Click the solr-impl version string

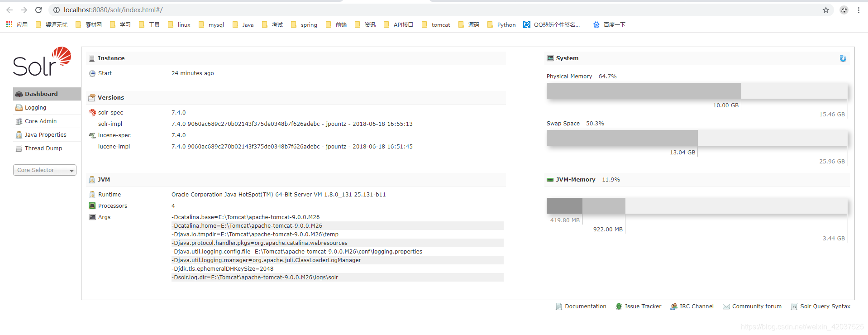[x=292, y=124]
